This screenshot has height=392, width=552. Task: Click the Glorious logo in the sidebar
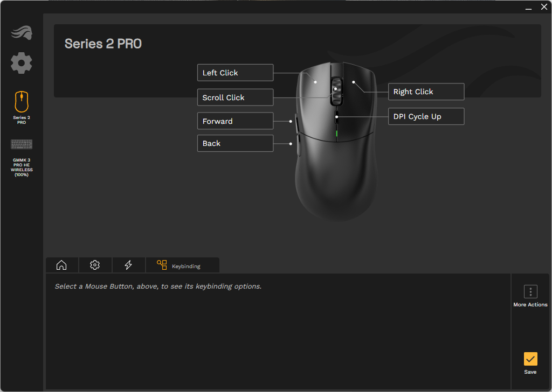coord(21,32)
